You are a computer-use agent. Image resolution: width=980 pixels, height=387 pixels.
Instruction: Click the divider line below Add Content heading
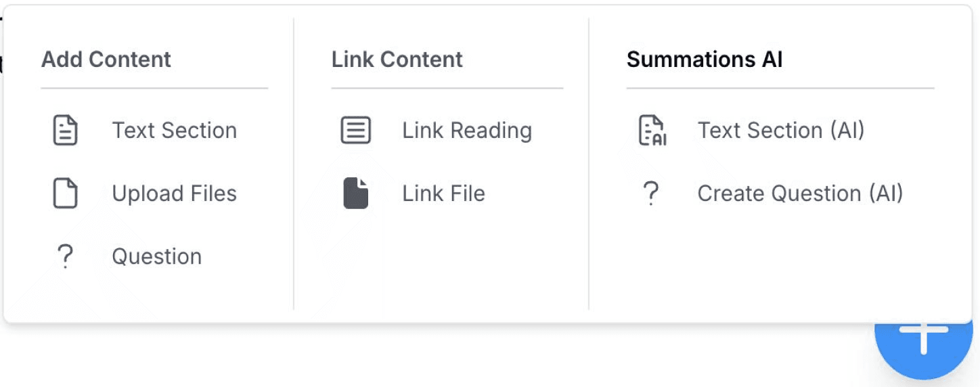coord(154,88)
